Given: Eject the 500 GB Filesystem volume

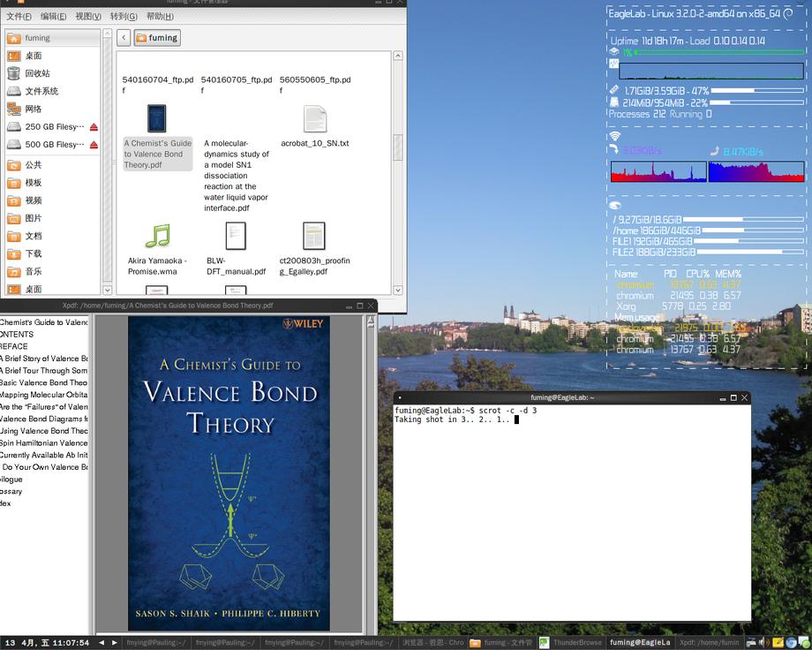Looking at the screenshot, I should [94, 145].
